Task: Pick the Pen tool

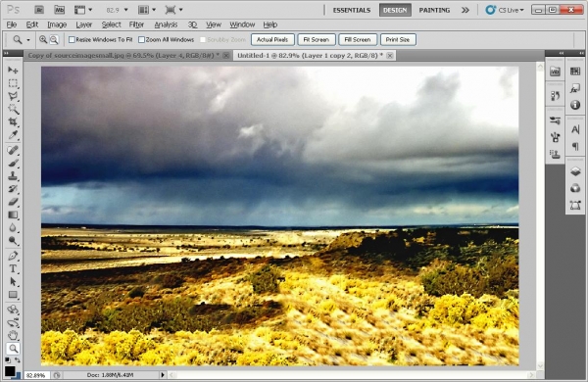Action: [x=13, y=256]
